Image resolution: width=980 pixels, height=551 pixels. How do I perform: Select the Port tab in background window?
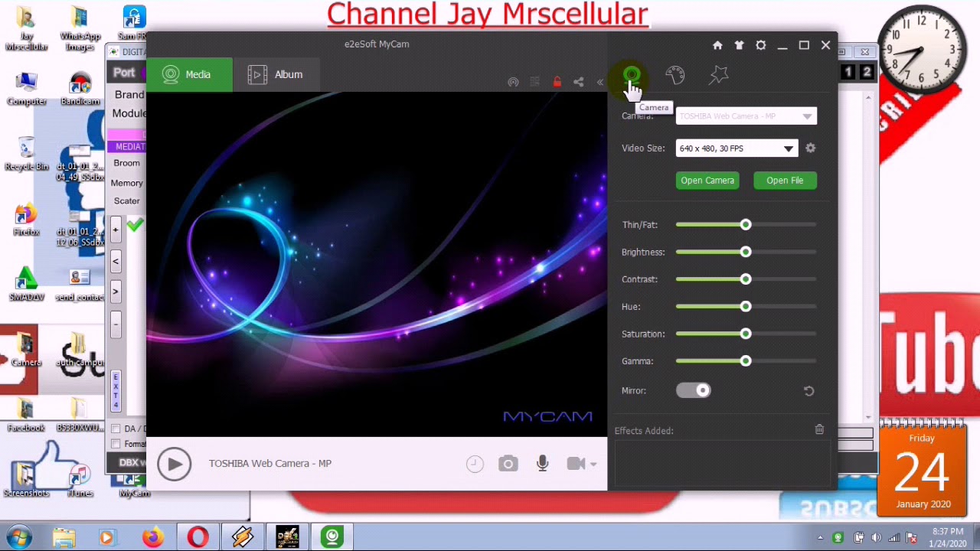point(124,73)
